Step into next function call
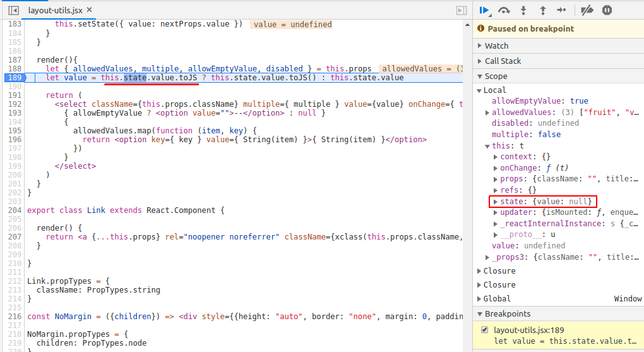Screen dimensions: 644x352 pyautogui.click(x=523, y=10)
